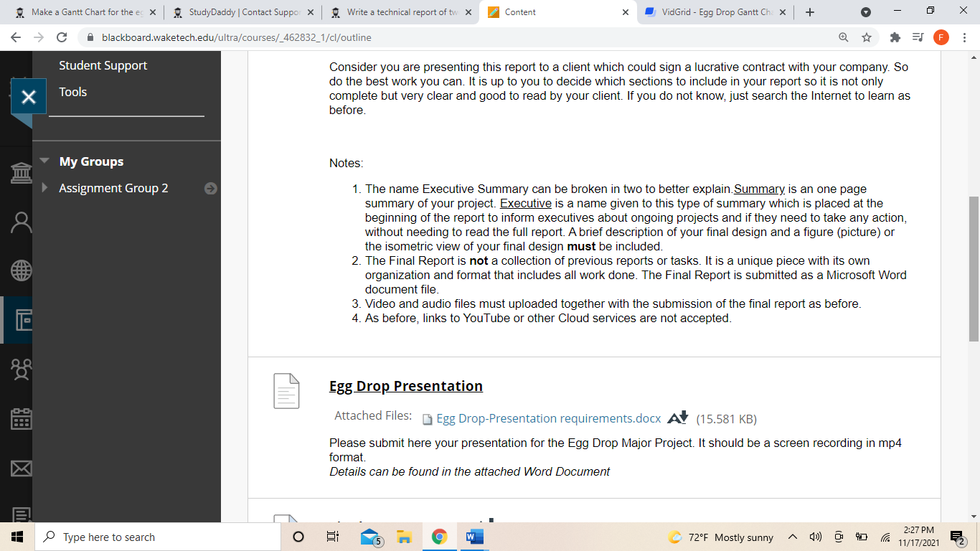This screenshot has width=980, height=551.
Task: Open Chrome's three-dot menu
Action: coord(963,37)
